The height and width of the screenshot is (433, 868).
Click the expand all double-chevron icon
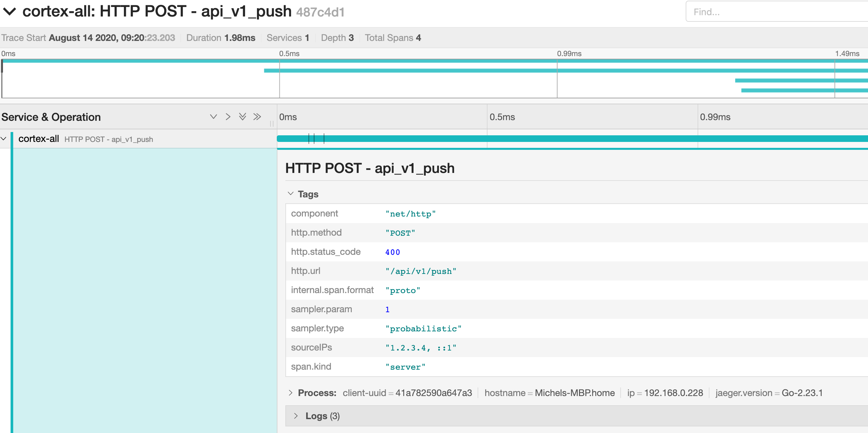(x=242, y=117)
